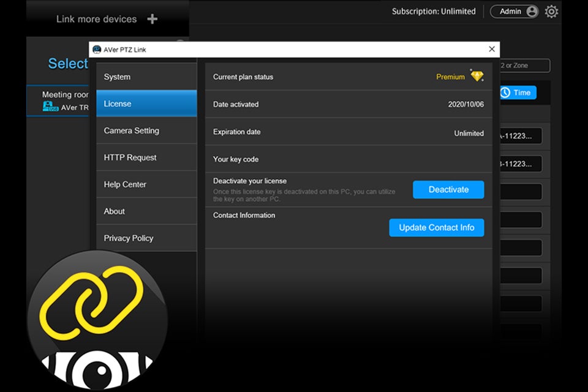Screen dimensions: 588x392
Task: Click the 'Date activated' label
Action: [x=236, y=104]
